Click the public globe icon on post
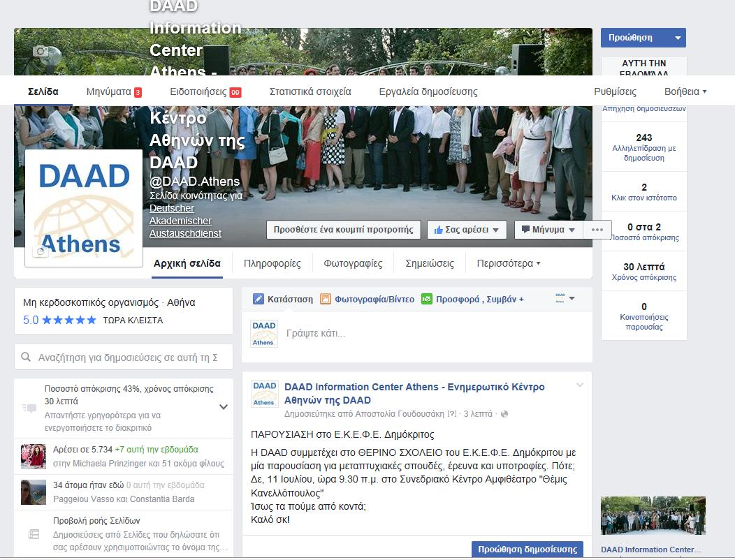The height and width of the screenshot is (560, 735). (504, 414)
